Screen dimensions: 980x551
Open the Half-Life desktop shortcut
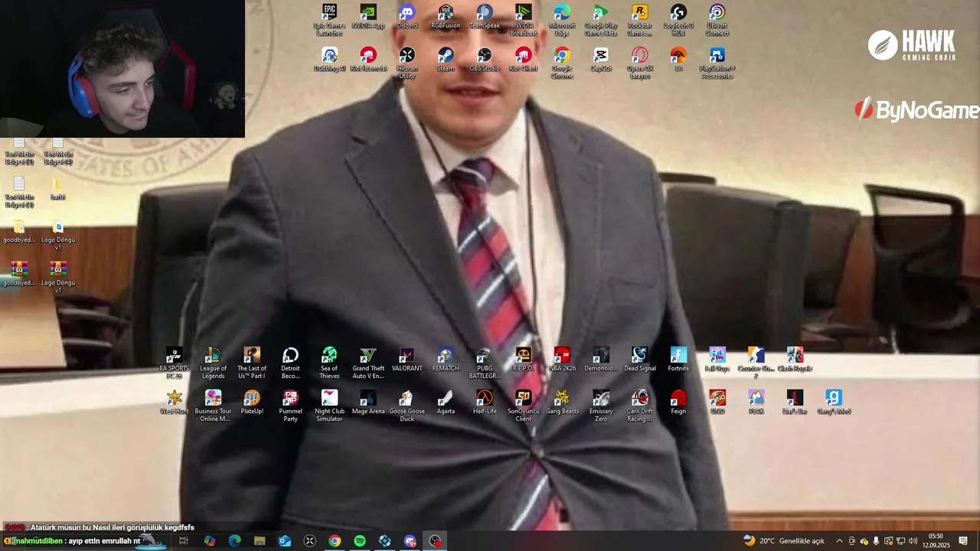pos(485,403)
